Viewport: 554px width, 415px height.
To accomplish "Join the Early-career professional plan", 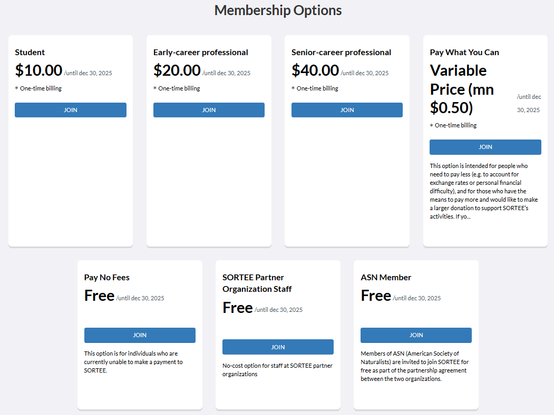I will pos(209,110).
